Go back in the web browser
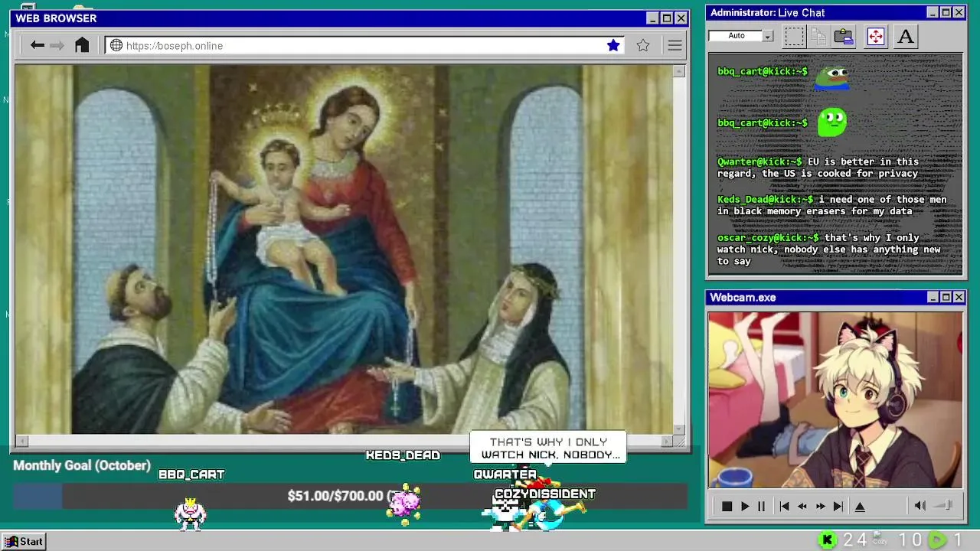This screenshot has height=551, width=980. click(37, 45)
